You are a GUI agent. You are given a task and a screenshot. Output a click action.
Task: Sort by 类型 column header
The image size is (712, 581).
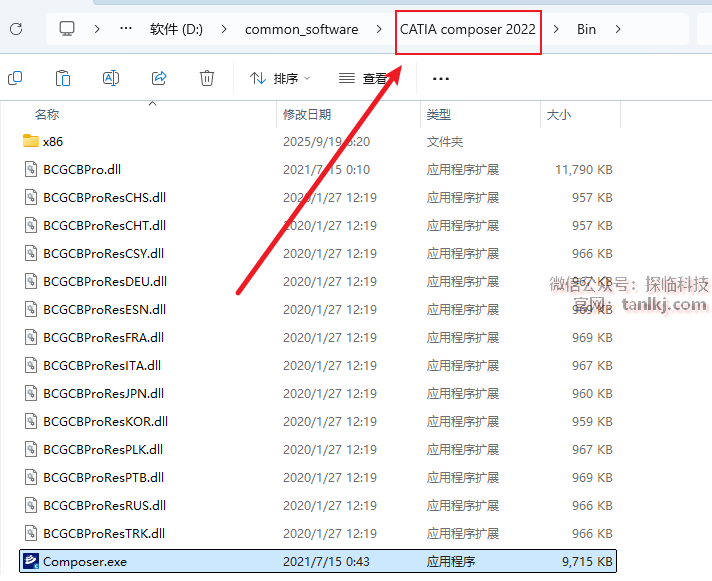pyautogui.click(x=439, y=114)
